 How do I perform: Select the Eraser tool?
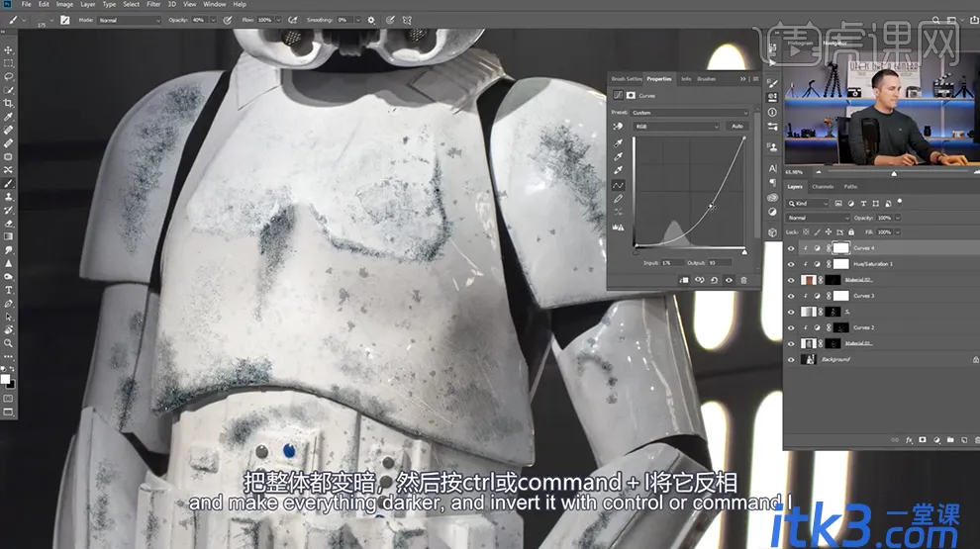click(x=8, y=224)
